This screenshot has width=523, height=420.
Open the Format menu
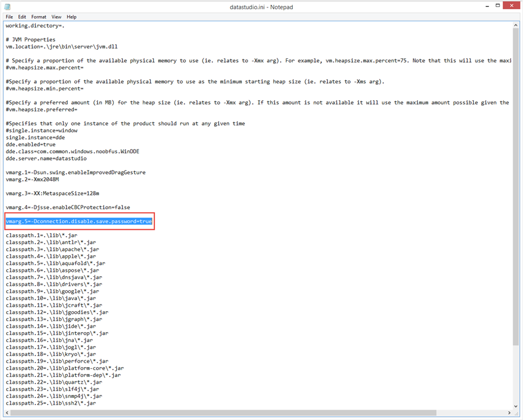pyautogui.click(x=39, y=17)
